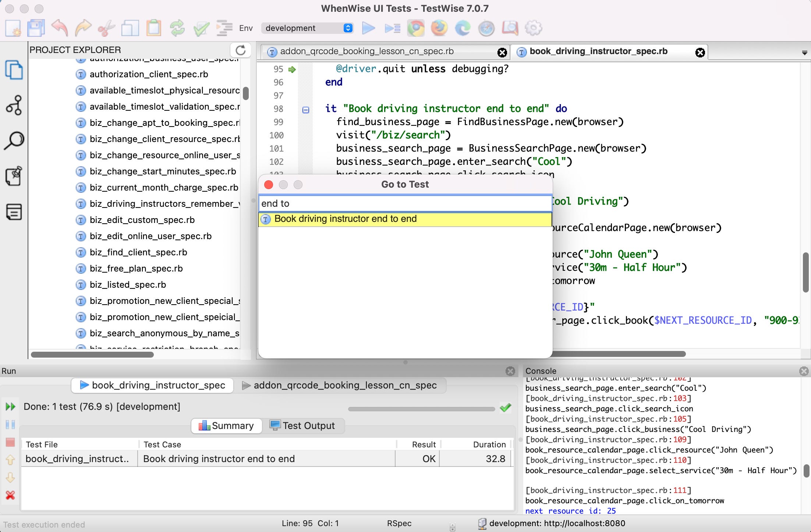This screenshot has height=532, width=811.
Task: Click the development server status bar entry
Action: tap(551, 523)
